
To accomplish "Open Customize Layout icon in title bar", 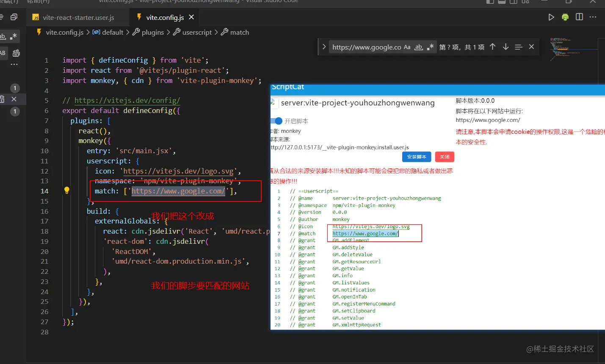I will coord(525,2).
